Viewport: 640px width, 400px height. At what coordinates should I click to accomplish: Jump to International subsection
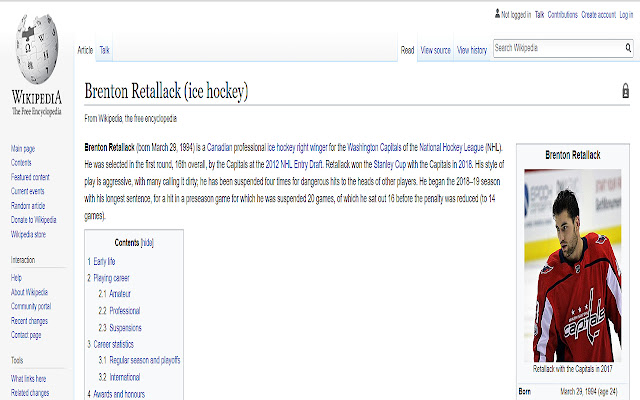(x=124, y=378)
